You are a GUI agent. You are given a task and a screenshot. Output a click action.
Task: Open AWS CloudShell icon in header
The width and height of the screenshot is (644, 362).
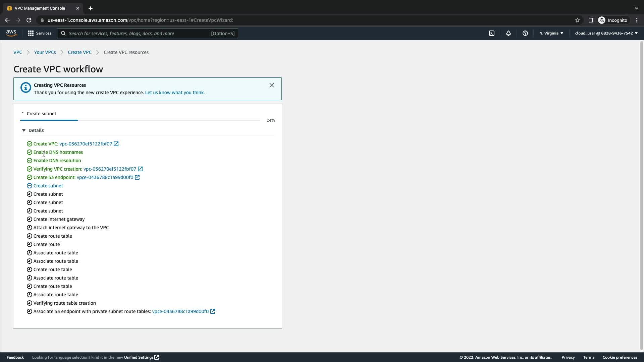coord(492,33)
